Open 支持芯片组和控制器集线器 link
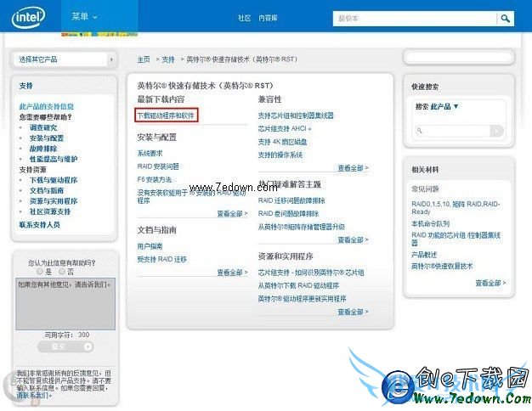This screenshot has height=411, width=532. point(296,115)
